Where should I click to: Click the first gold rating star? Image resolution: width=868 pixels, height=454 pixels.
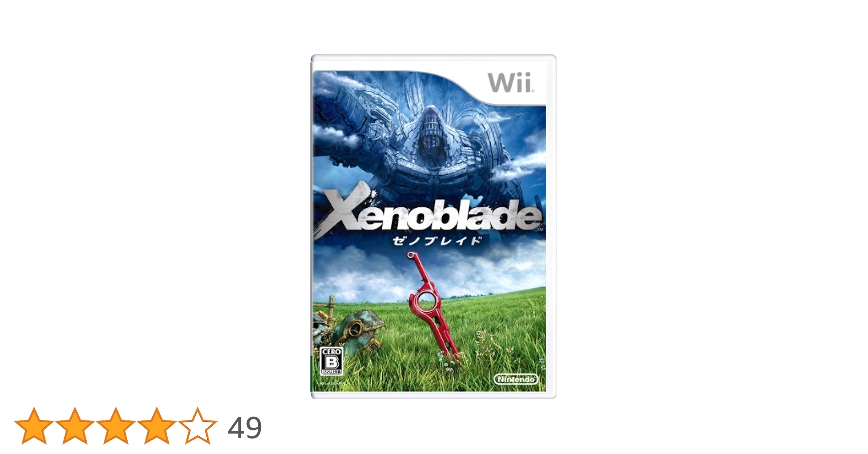[x=34, y=426]
